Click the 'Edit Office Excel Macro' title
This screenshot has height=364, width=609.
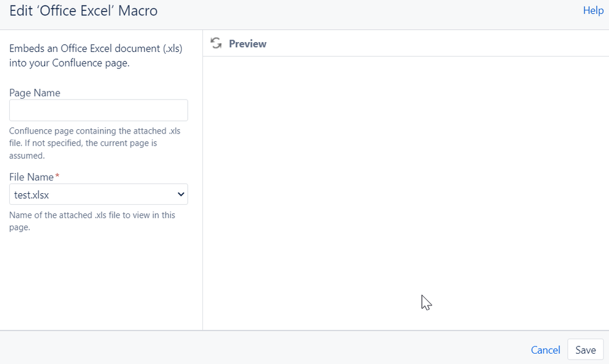tap(83, 11)
